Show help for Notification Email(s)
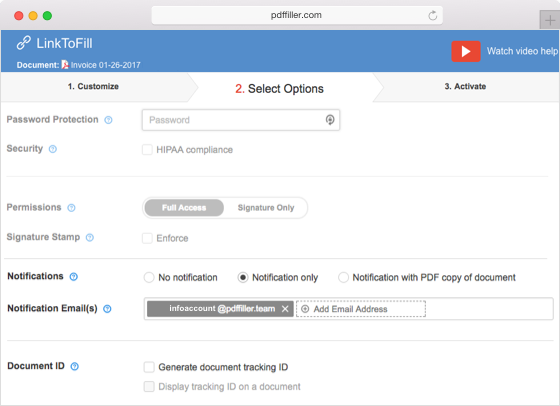560x406 pixels. click(x=107, y=309)
